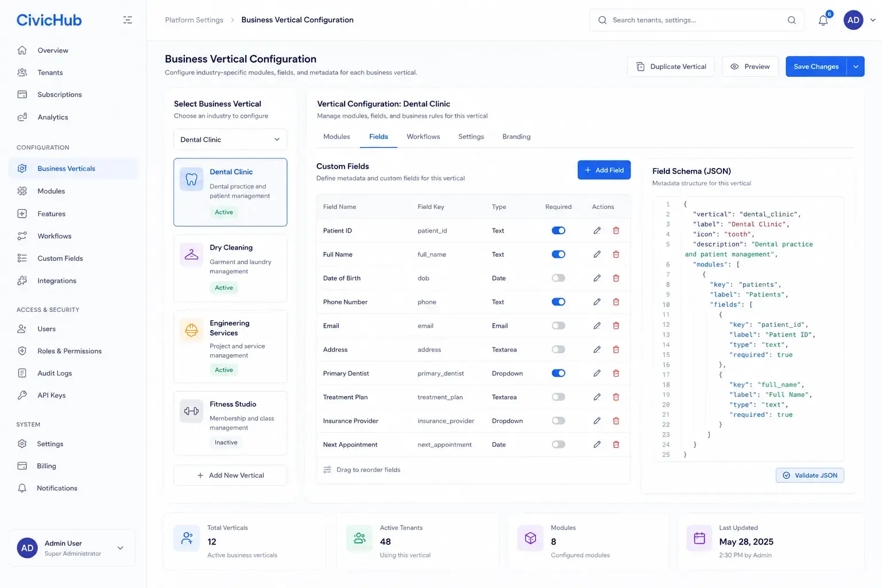Click Duplicate Vertical button

click(x=671, y=67)
